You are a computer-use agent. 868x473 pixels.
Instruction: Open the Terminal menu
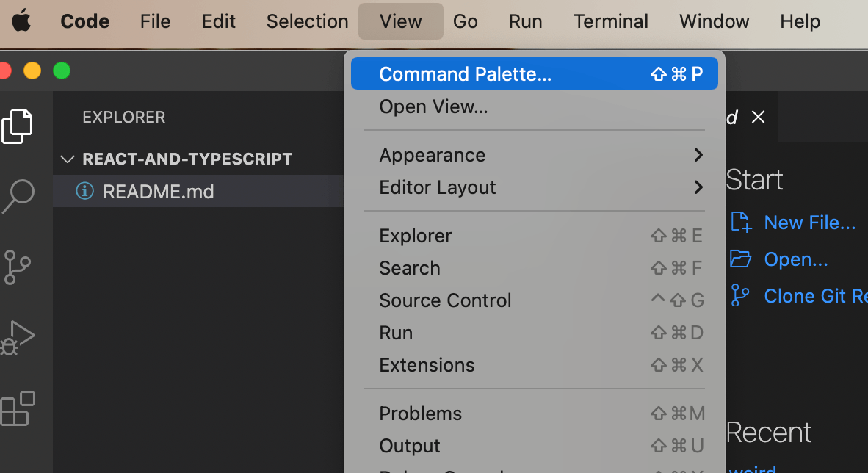610,21
